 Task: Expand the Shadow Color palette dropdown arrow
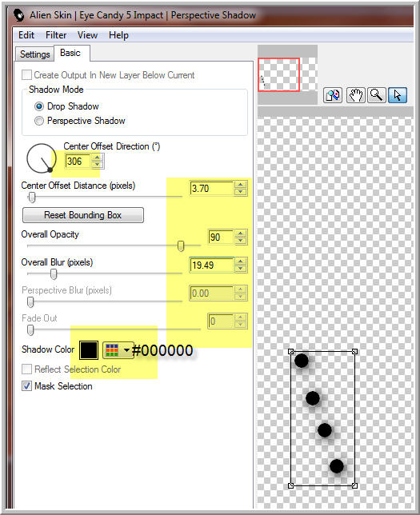126,350
